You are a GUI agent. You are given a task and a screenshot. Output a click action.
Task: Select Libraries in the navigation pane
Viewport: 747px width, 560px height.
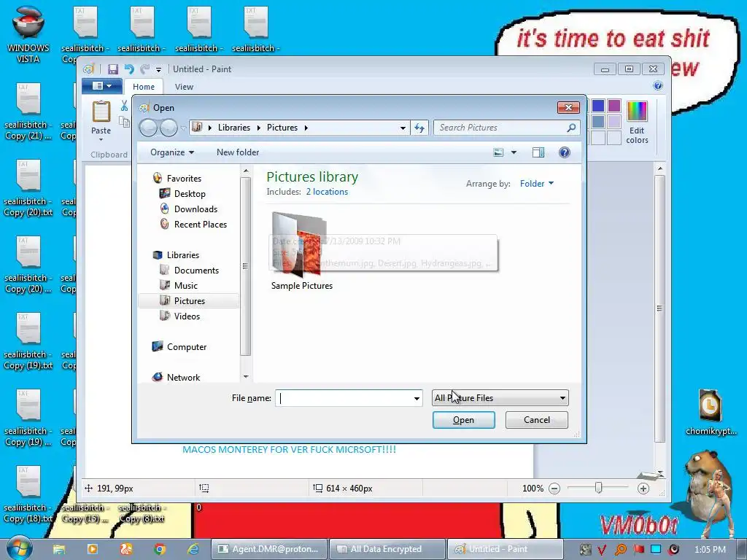(182, 254)
